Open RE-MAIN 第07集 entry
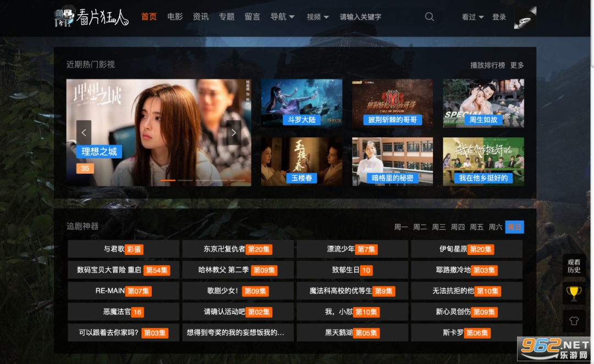 [124, 291]
